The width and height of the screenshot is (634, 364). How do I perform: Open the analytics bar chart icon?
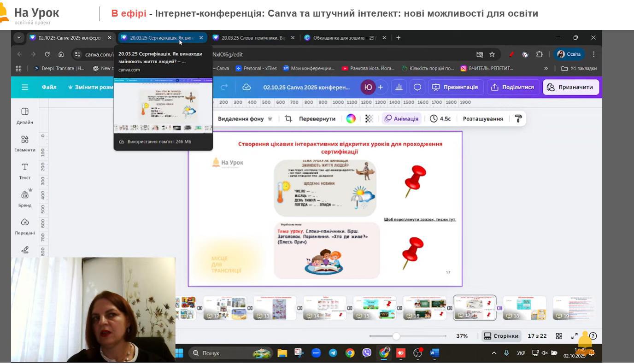point(399,87)
